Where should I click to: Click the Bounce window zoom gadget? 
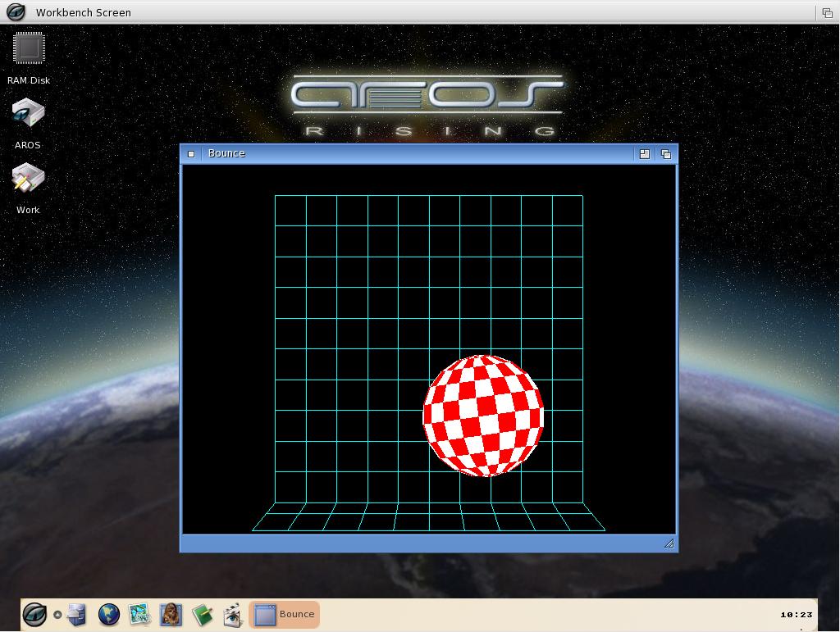[645, 154]
